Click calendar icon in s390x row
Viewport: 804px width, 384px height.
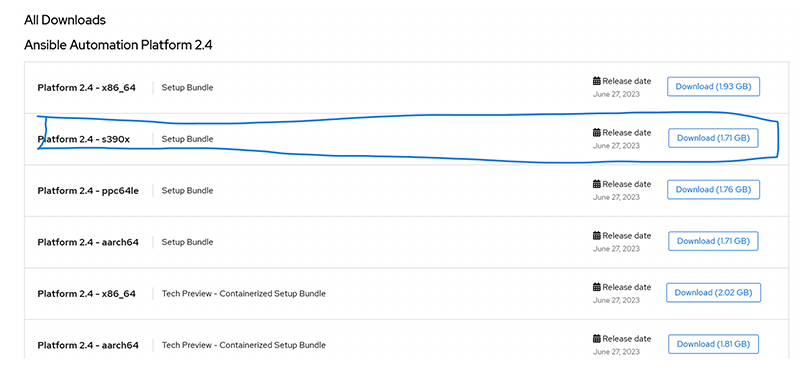tap(597, 133)
